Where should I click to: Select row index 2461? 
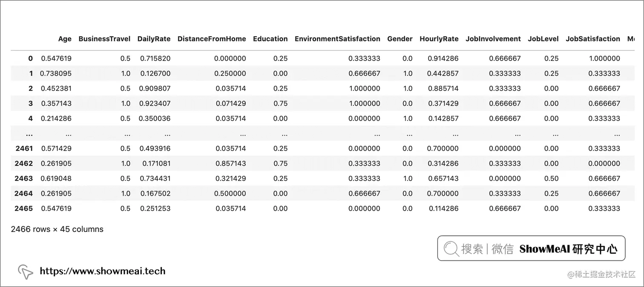(23, 148)
